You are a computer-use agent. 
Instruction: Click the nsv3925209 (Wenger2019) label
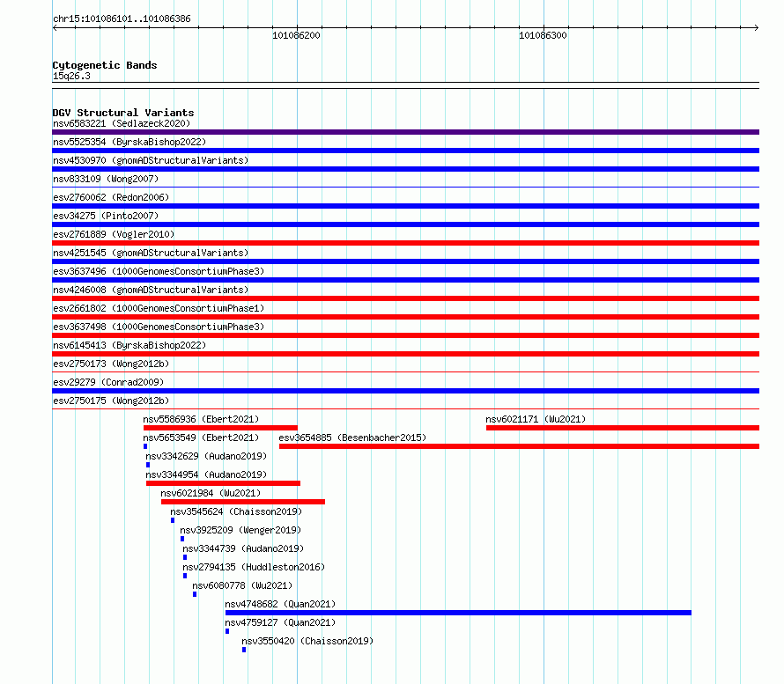[x=240, y=530]
